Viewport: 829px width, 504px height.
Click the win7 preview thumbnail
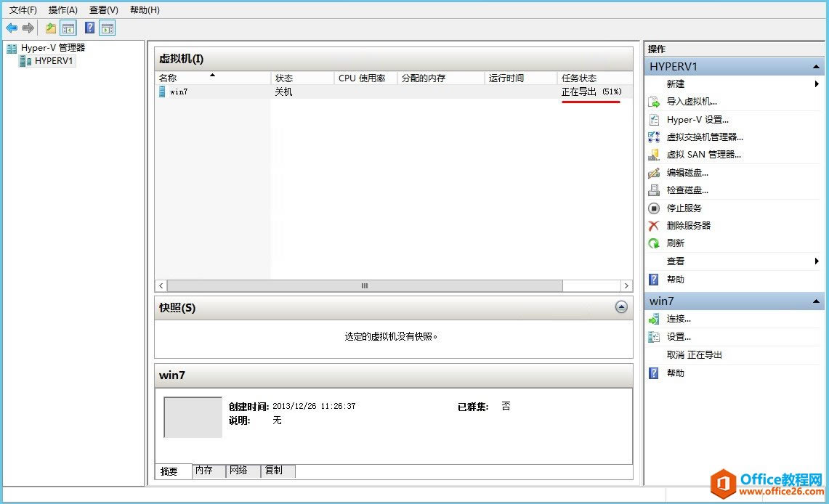point(193,418)
